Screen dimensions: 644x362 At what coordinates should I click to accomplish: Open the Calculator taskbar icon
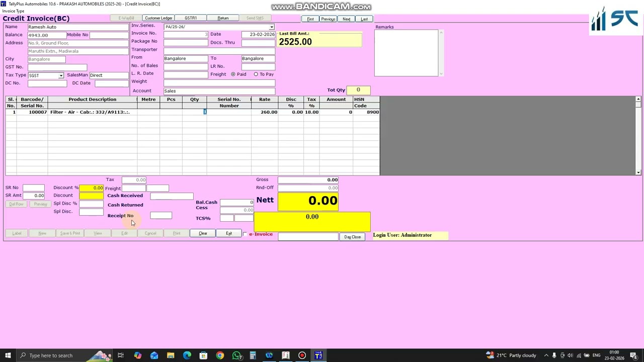click(x=253, y=355)
